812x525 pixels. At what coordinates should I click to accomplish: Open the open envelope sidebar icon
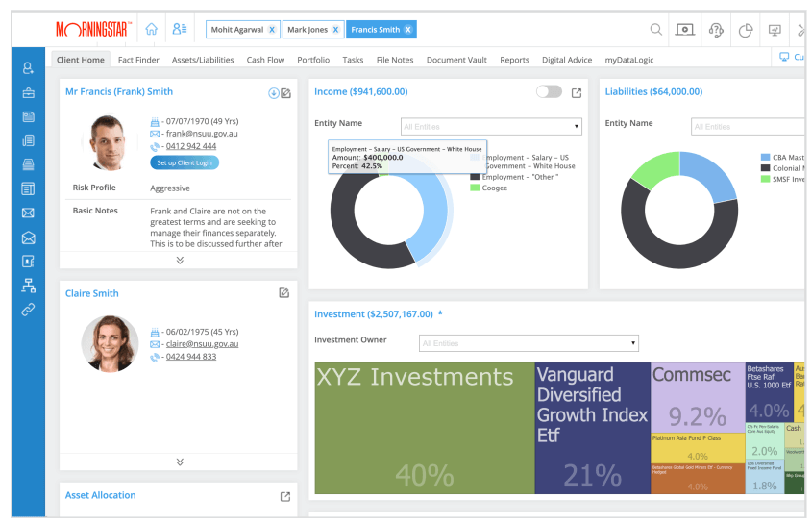[28, 237]
